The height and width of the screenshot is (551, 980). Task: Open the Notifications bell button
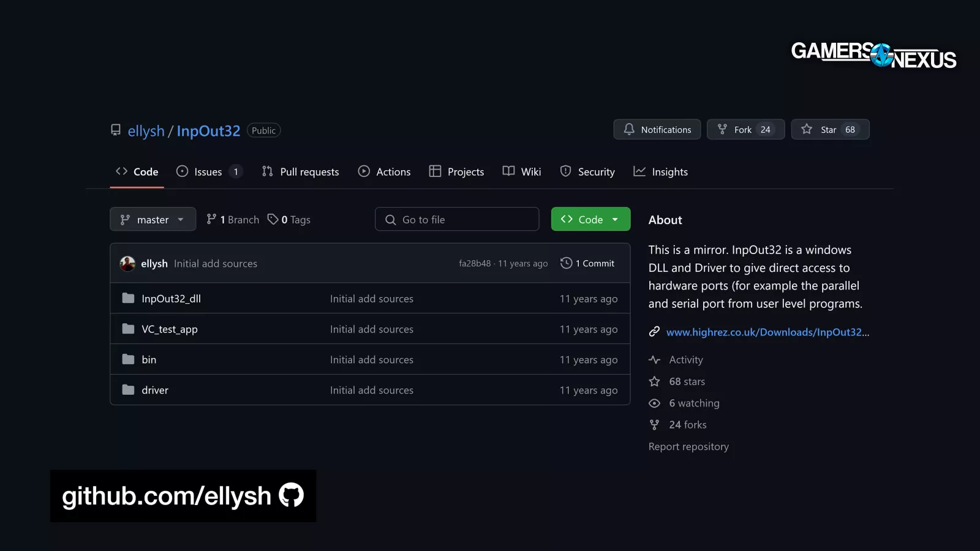(x=657, y=130)
